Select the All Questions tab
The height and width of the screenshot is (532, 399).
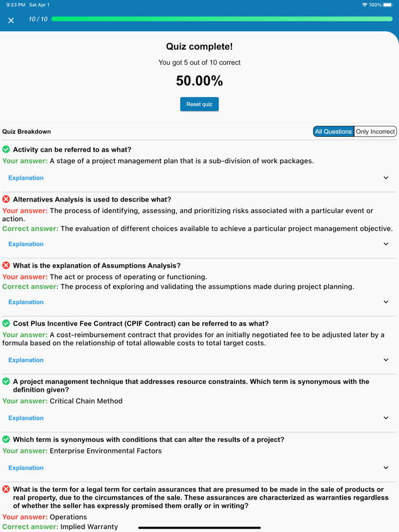point(333,131)
